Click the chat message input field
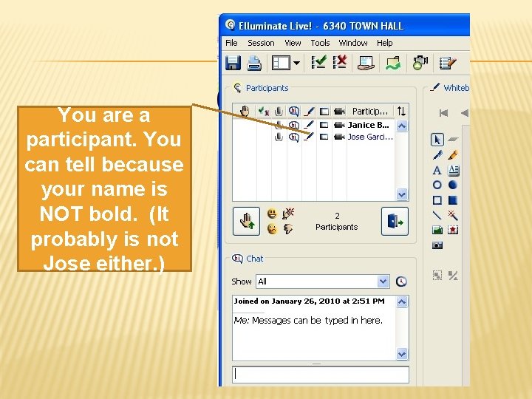Image resolution: width=532 pixels, height=399 pixels. point(321,375)
